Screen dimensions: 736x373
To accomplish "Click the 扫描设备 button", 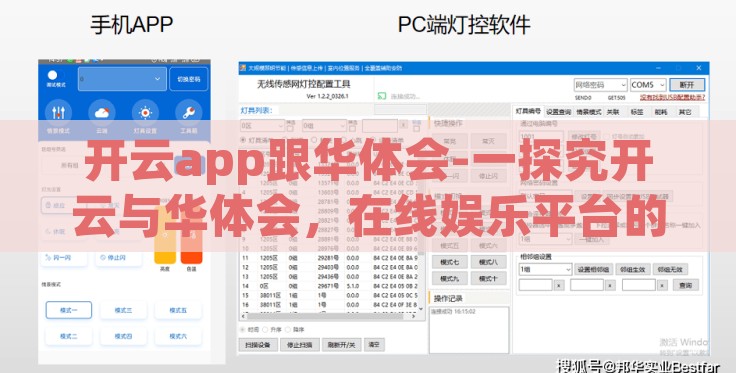I will point(258,345).
